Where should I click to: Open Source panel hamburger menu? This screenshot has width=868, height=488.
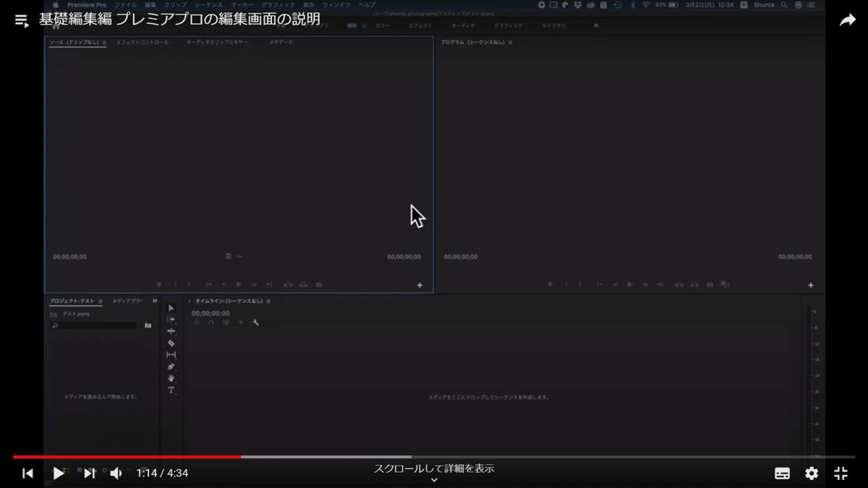click(x=104, y=43)
